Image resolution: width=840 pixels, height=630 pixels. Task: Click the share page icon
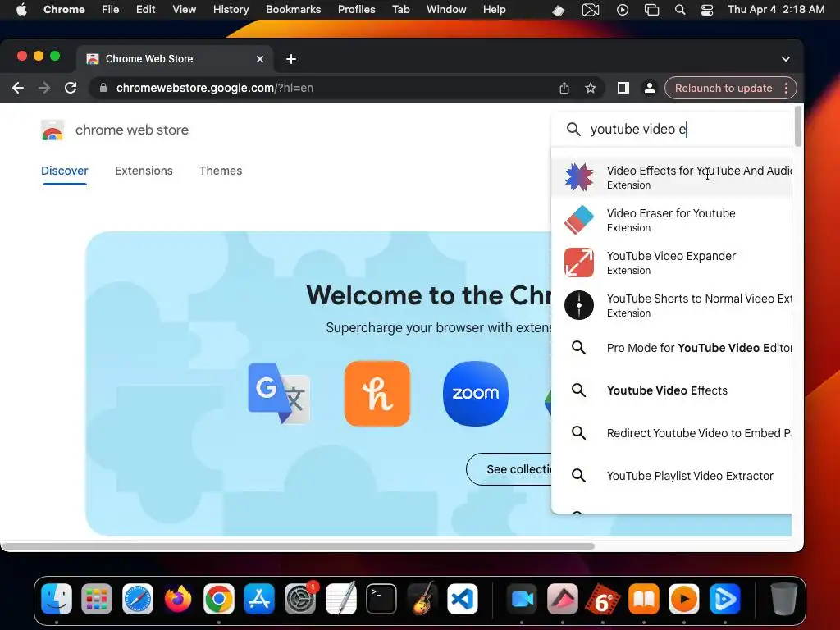[564, 88]
